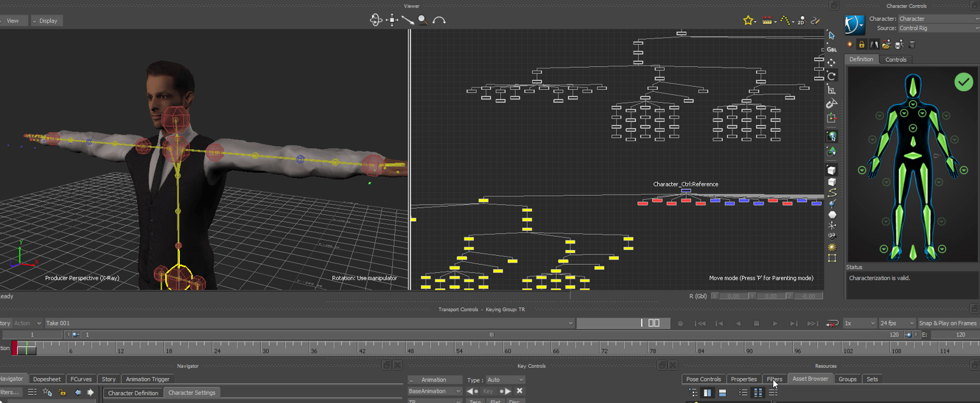Open the Character dropdown

(939, 18)
